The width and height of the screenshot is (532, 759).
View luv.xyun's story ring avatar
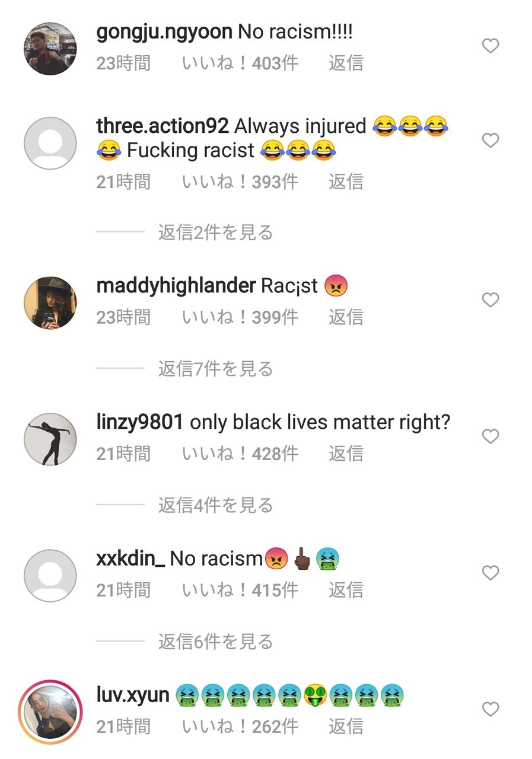[50, 712]
